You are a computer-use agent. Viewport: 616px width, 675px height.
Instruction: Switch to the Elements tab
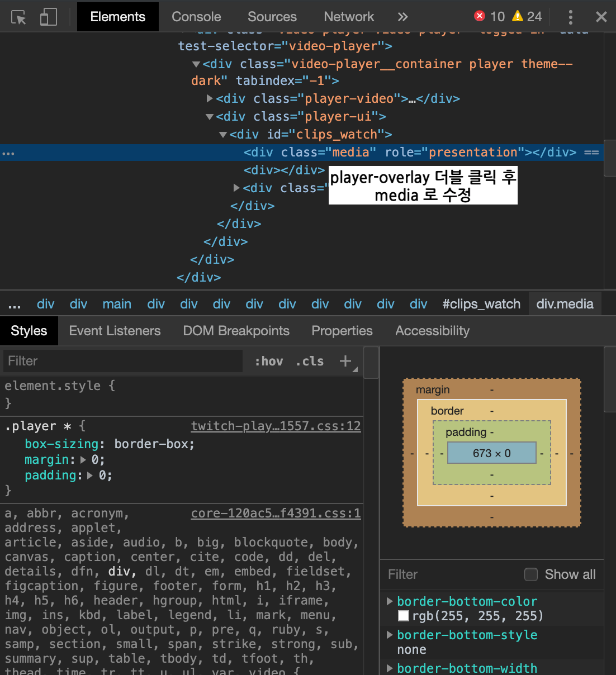point(118,17)
